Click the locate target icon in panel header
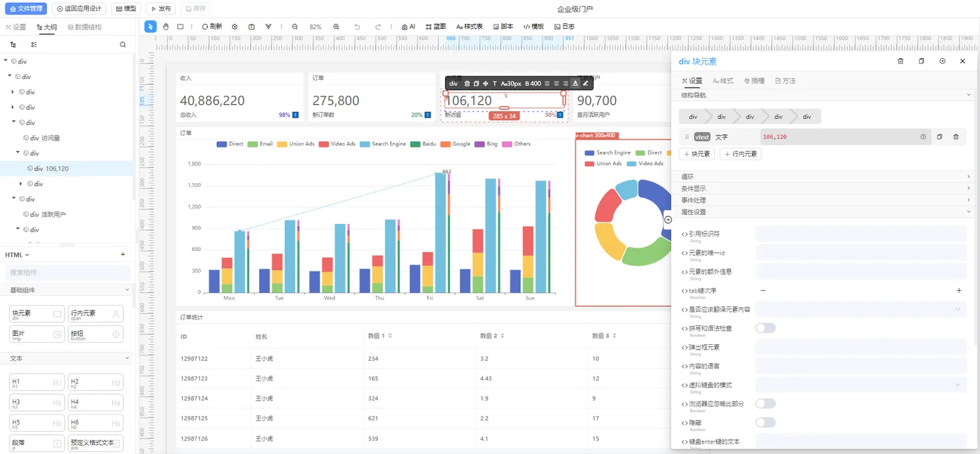Image resolution: width=980 pixels, height=454 pixels. click(942, 62)
